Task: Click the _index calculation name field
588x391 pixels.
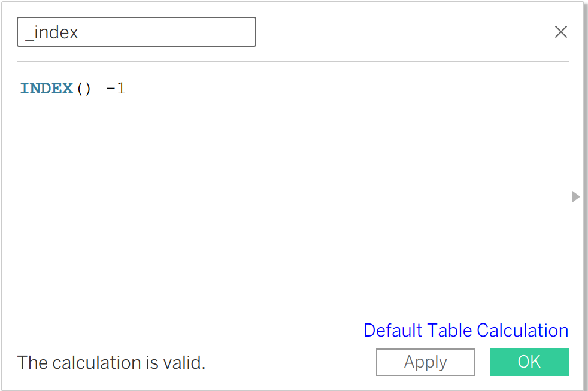Action: coord(137,32)
